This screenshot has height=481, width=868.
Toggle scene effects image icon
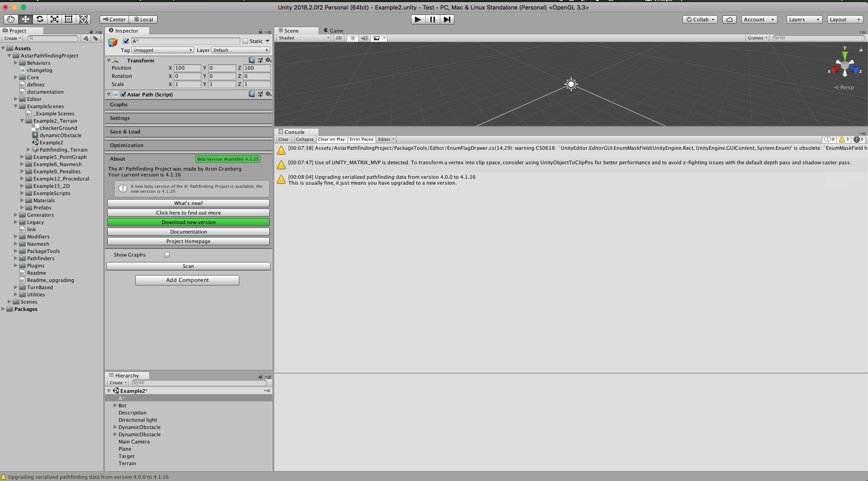(377, 38)
